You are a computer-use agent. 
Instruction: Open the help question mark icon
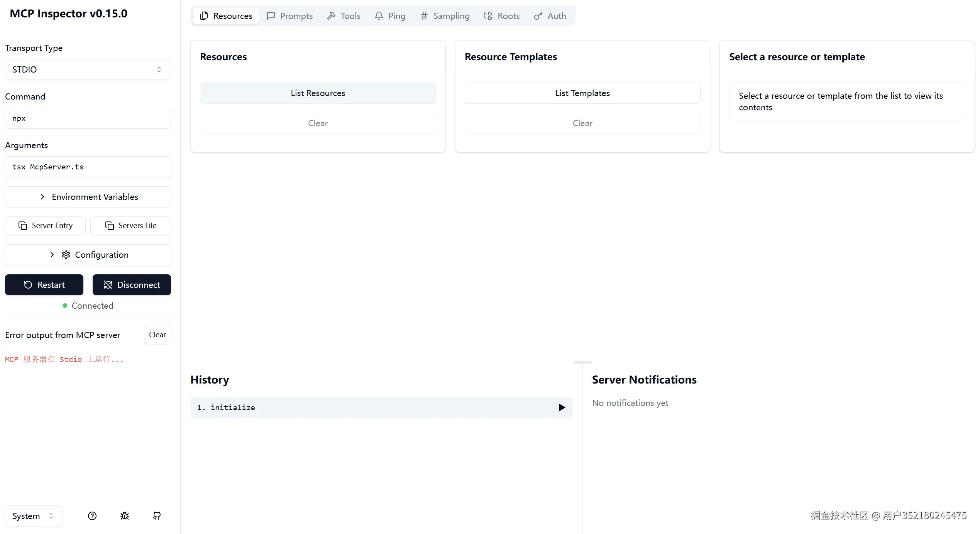point(92,516)
